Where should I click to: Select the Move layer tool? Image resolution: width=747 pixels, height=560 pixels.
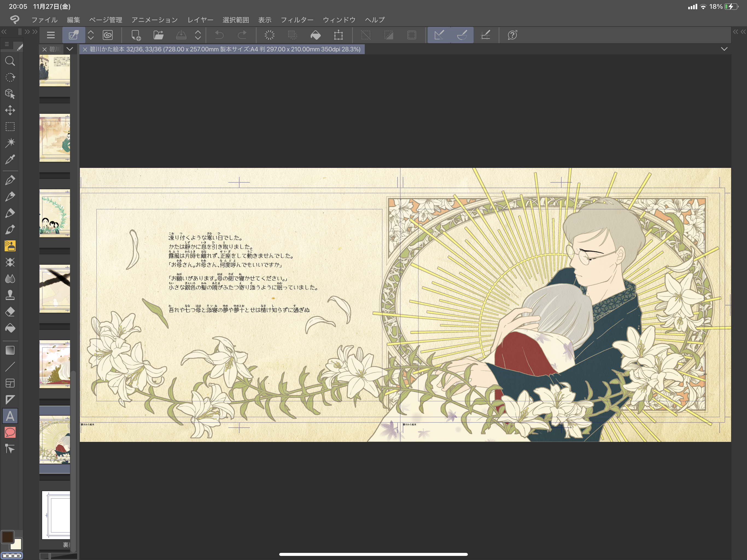tap(10, 110)
